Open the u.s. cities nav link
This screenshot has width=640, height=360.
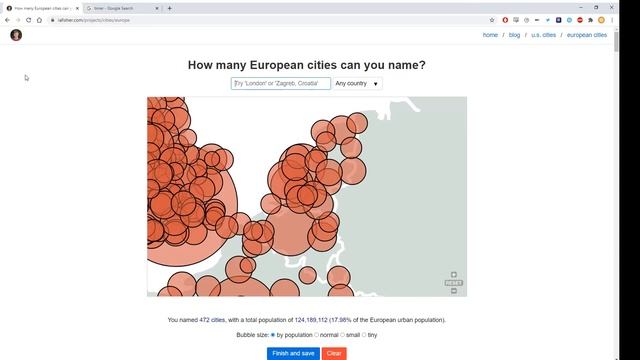pos(543,35)
